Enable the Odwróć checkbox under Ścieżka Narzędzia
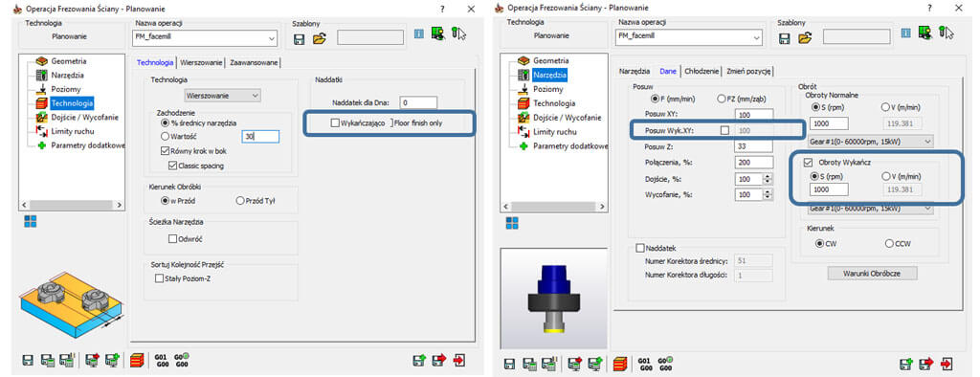The image size is (980, 377). pyautogui.click(x=173, y=238)
